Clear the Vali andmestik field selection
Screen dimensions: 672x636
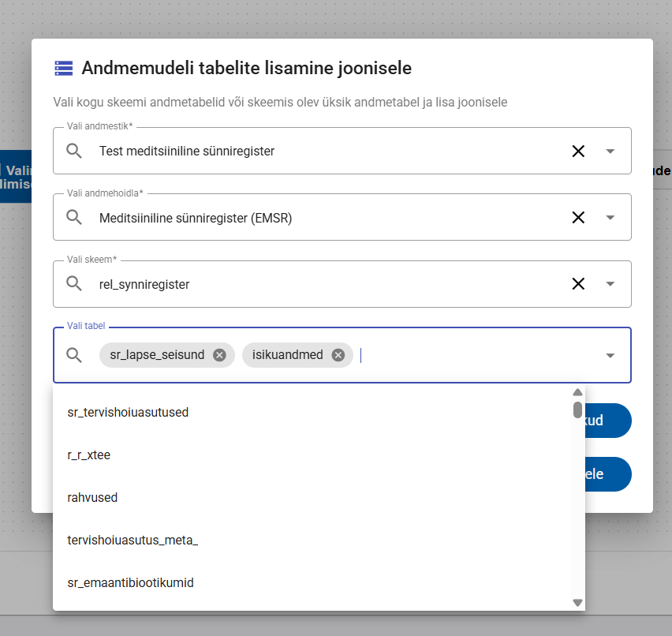578,151
